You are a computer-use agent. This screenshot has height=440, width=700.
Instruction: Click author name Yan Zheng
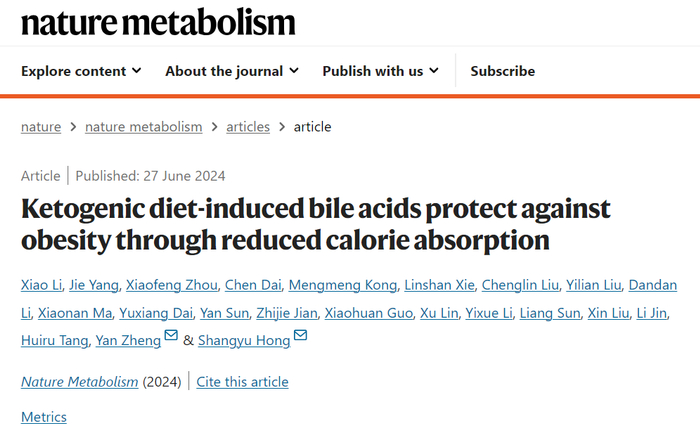point(127,341)
